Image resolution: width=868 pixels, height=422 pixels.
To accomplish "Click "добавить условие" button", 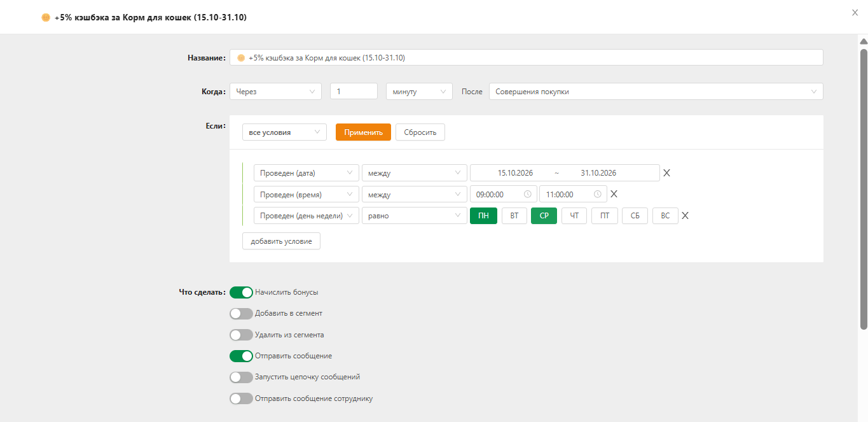I will tap(281, 241).
